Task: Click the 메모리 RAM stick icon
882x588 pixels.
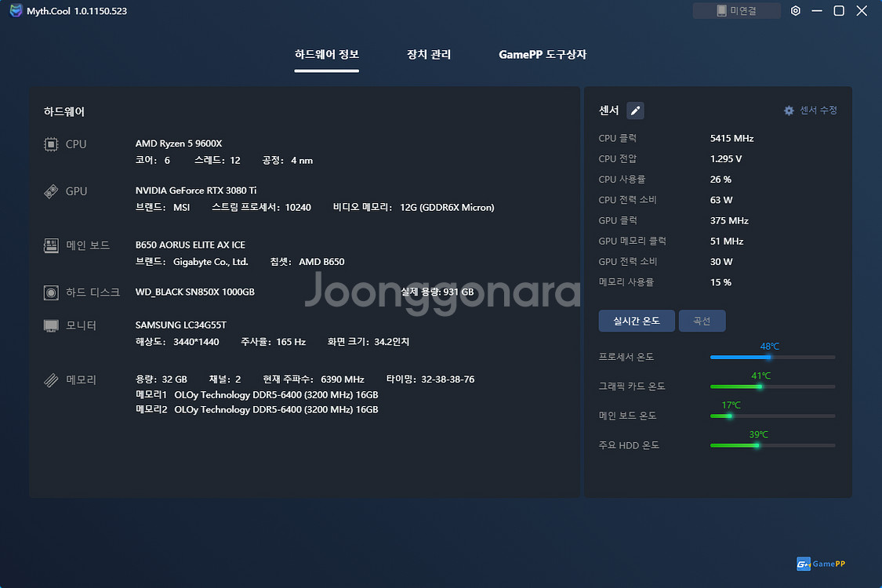Action: tap(51, 380)
